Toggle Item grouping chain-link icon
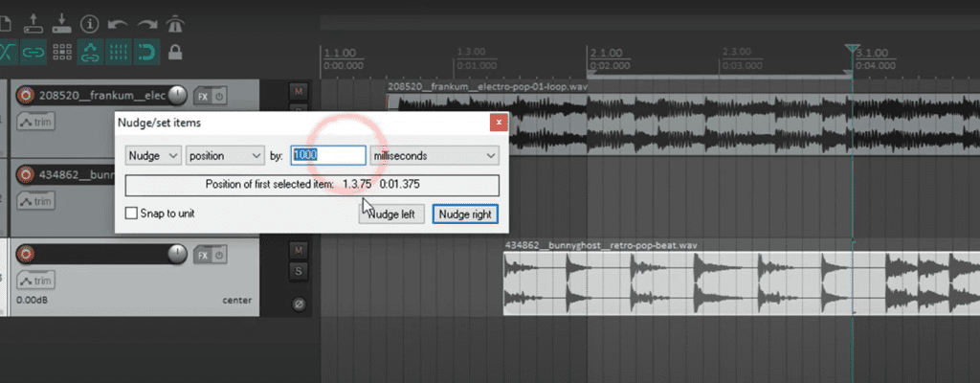 (x=33, y=52)
